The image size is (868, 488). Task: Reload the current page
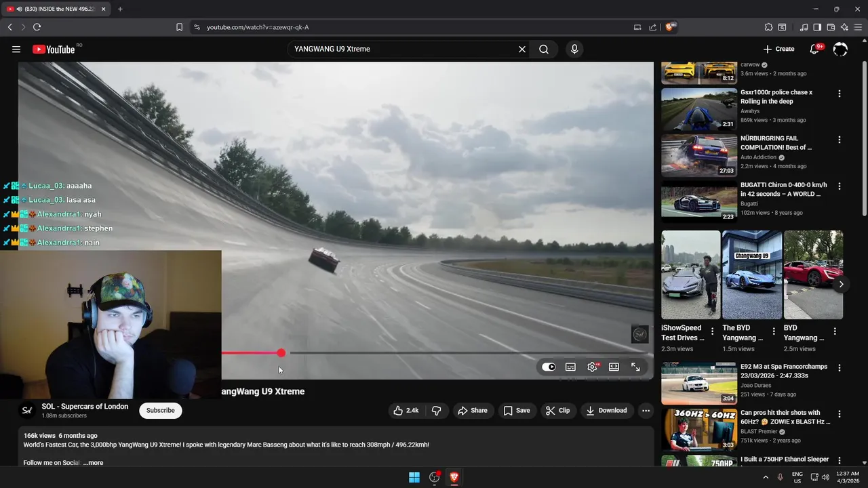(x=37, y=27)
